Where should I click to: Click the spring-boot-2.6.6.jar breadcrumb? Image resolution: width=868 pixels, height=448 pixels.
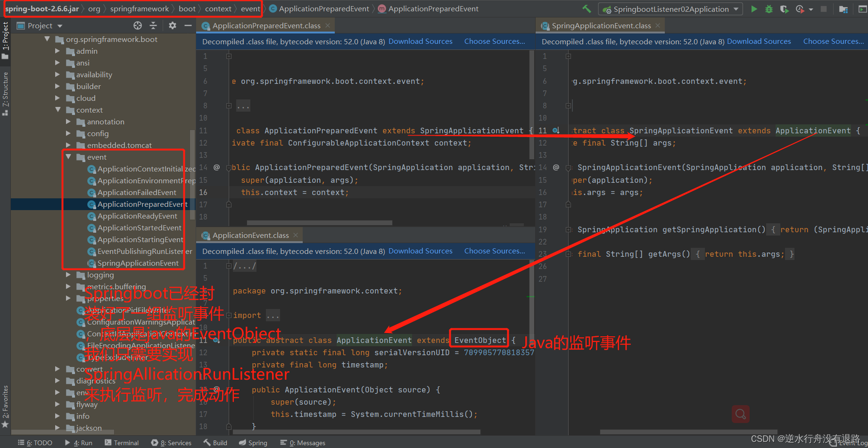click(x=42, y=8)
